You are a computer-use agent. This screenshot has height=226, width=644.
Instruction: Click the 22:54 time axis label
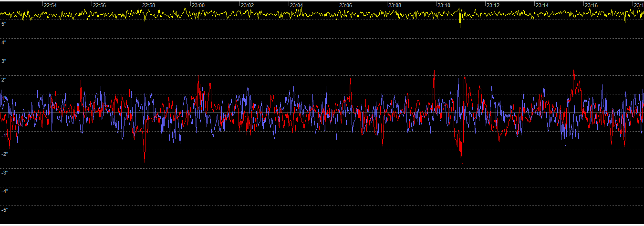click(50, 5)
